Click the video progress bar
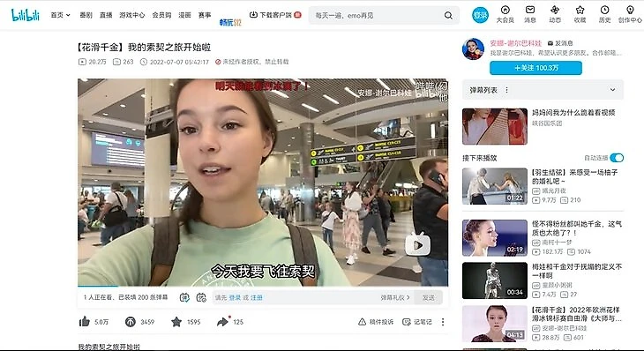Screen dimensions: 644x351 (263, 286)
